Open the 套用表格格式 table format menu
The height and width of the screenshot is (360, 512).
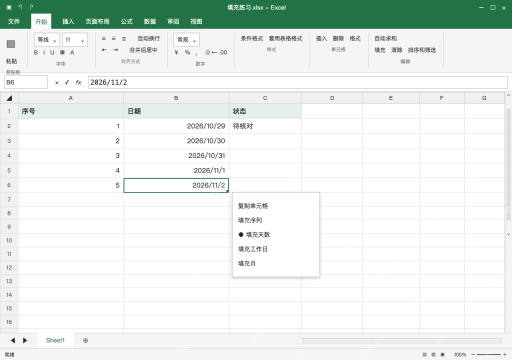(x=285, y=39)
